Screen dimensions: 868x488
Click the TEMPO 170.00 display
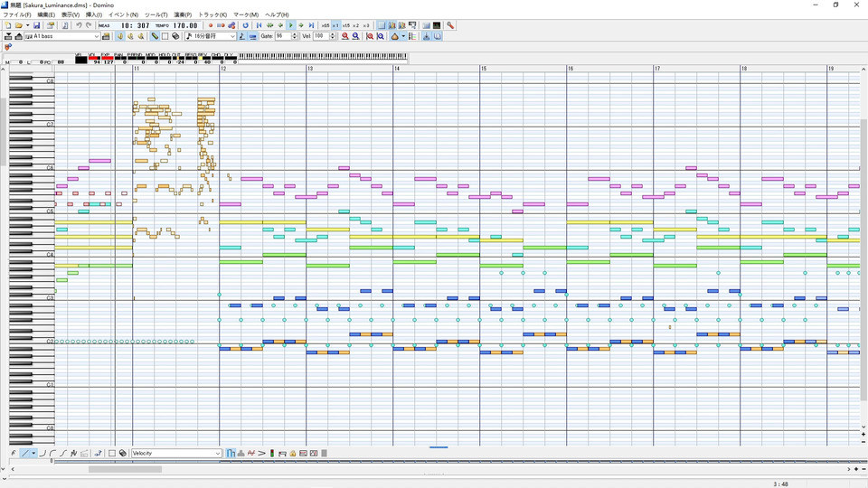coord(177,25)
